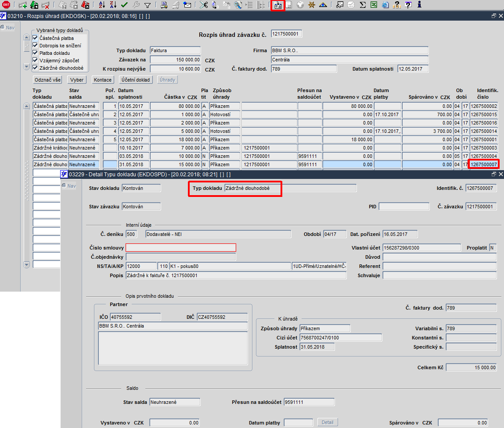
Task: Open the filter funnel tool
Action: (148, 5)
